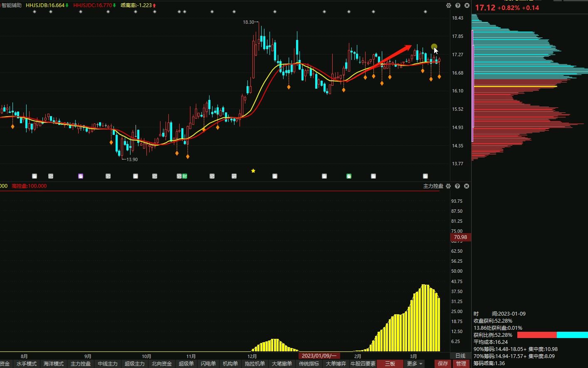Click the purple event marker under the chart

(x=81, y=176)
